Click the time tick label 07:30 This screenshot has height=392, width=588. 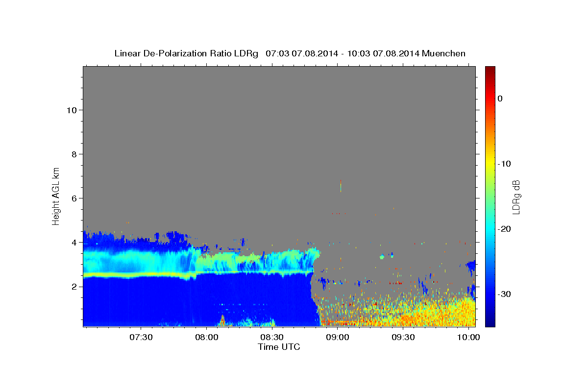click(141, 338)
